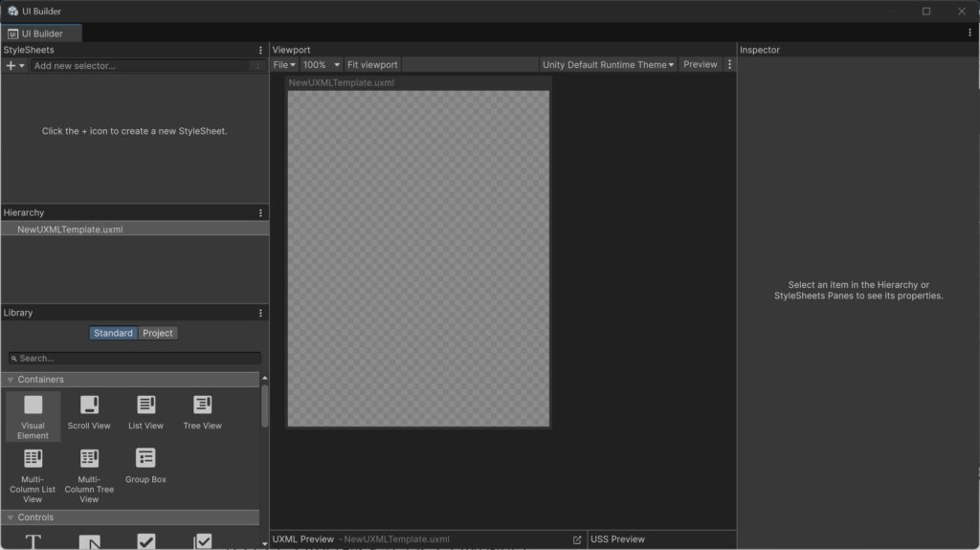980x550 pixels.
Task: Click the Inspector pane header
Action: [759, 50]
